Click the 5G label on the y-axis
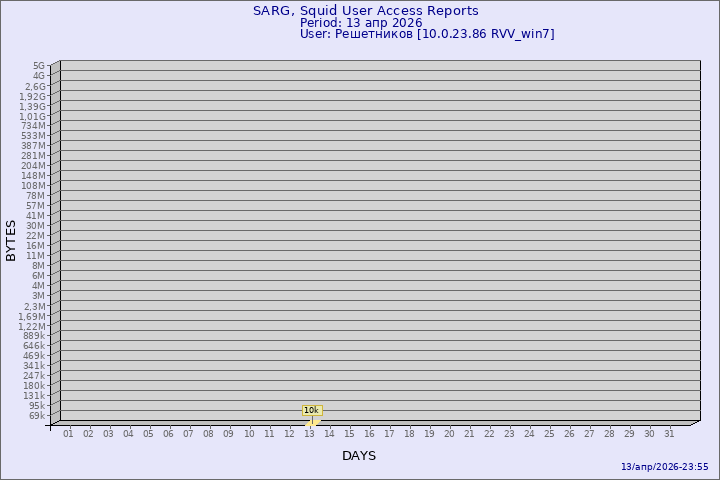Image resolution: width=720 pixels, height=480 pixels. point(39,66)
